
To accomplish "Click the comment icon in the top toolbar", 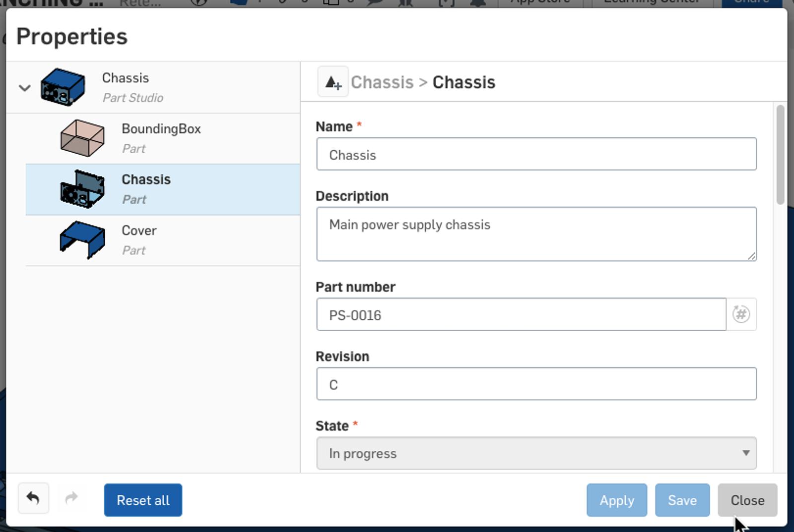I will [x=374, y=2].
